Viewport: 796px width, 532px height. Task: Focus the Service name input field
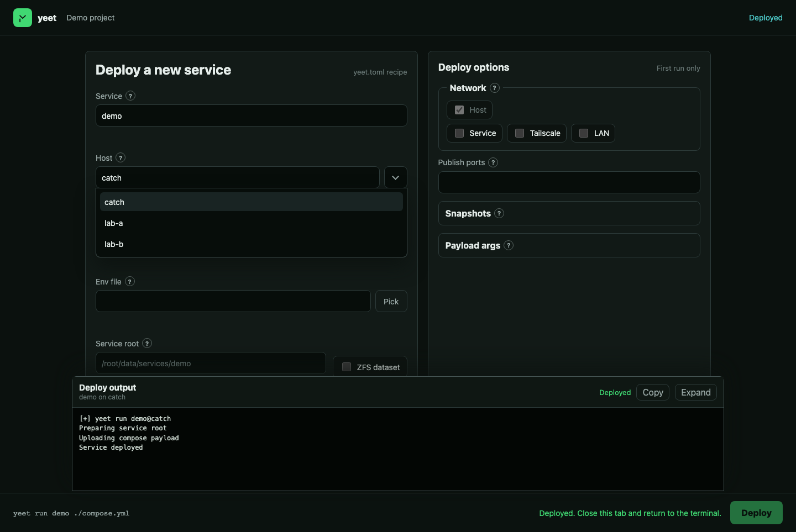tap(252, 116)
